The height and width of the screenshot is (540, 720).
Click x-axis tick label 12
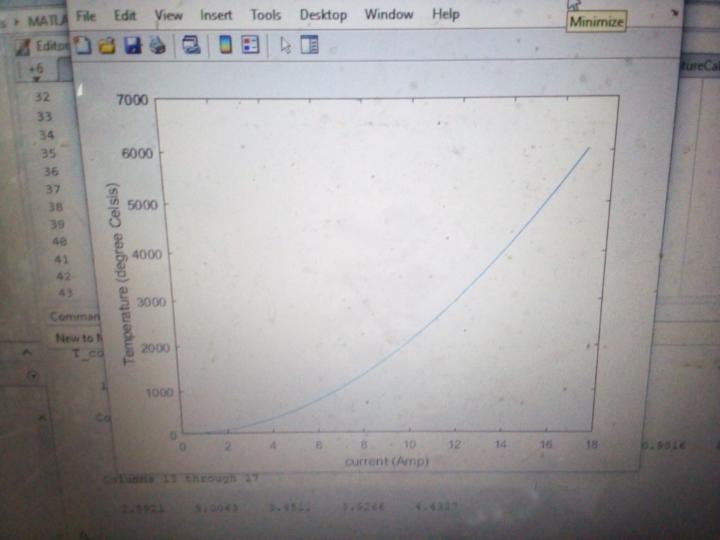pos(455,444)
